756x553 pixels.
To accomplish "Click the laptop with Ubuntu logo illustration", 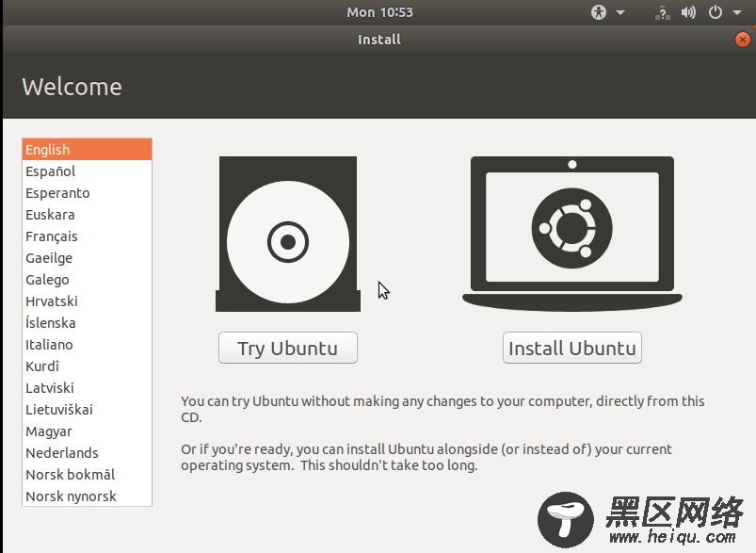I will (572, 234).
